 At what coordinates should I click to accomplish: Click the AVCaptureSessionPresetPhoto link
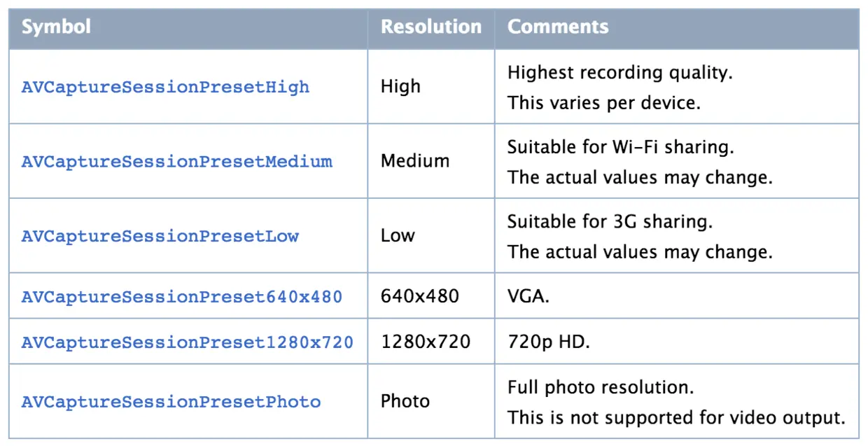(x=171, y=402)
